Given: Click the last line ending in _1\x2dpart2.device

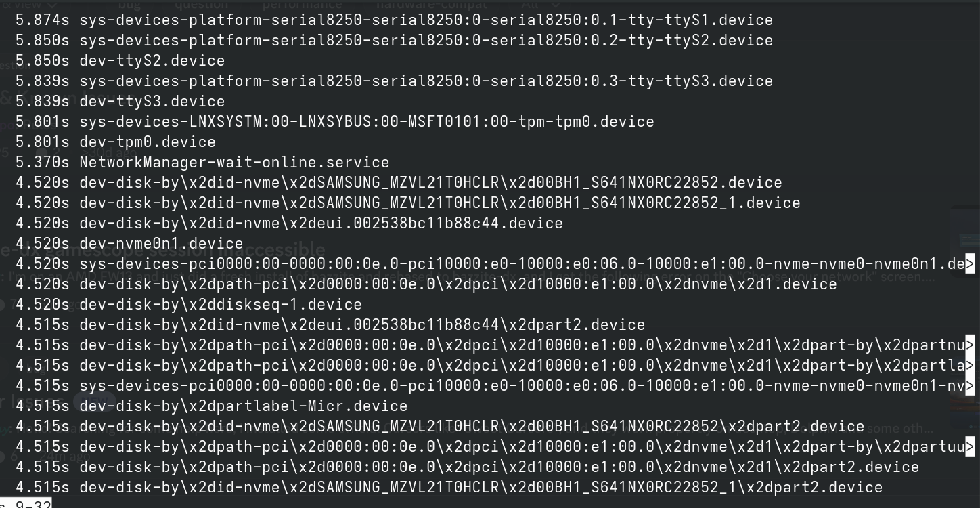Looking at the screenshot, I should coord(449,488).
